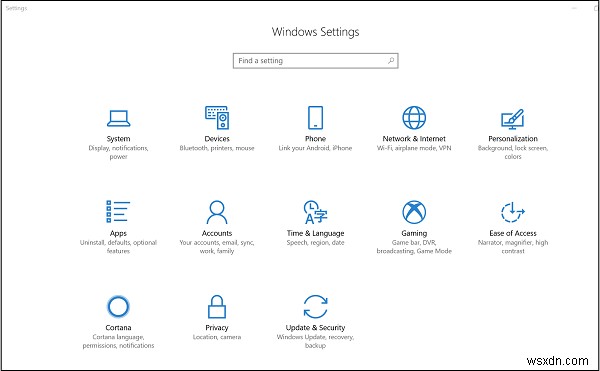Open the Time & Language clock icon

[315, 212]
